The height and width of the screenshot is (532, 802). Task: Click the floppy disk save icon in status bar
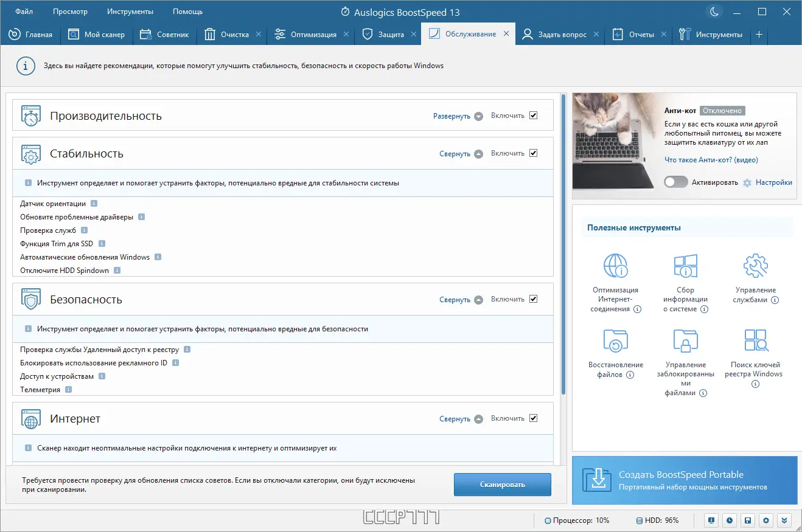748,520
